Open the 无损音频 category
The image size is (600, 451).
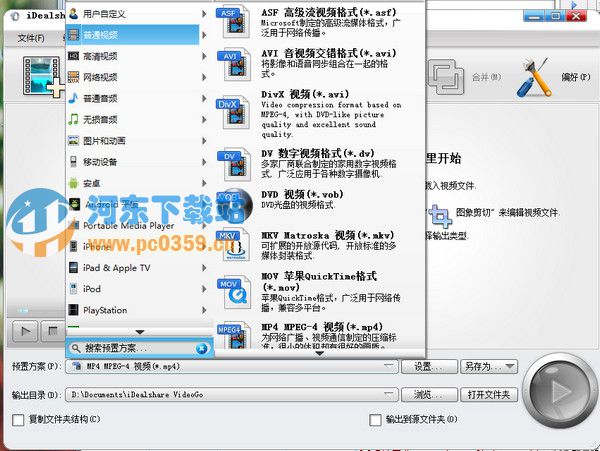point(133,120)
